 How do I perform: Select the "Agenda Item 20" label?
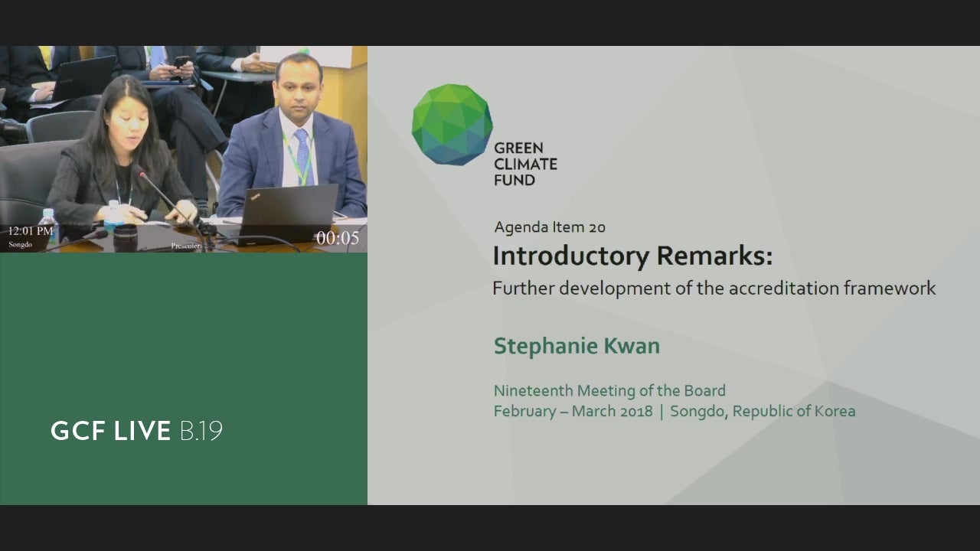(550, 227)
